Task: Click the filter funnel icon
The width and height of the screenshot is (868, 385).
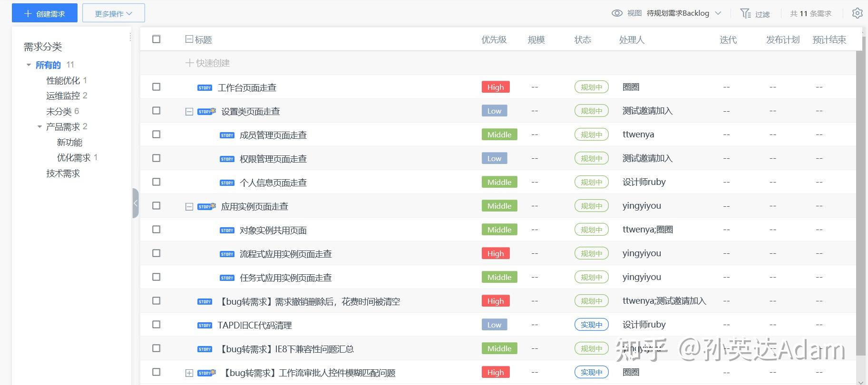Action: (745, 13)
